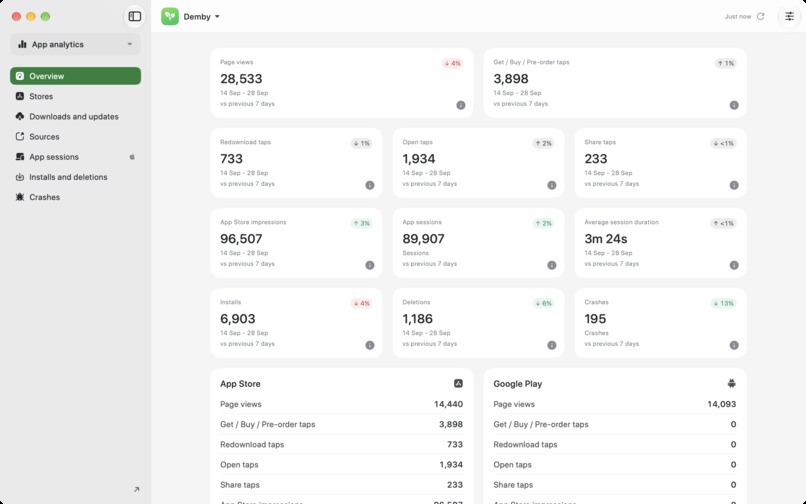Click the 1,186 deletions value
The image size is (806, 504).
pyautogui.click(x=417, y=319)
